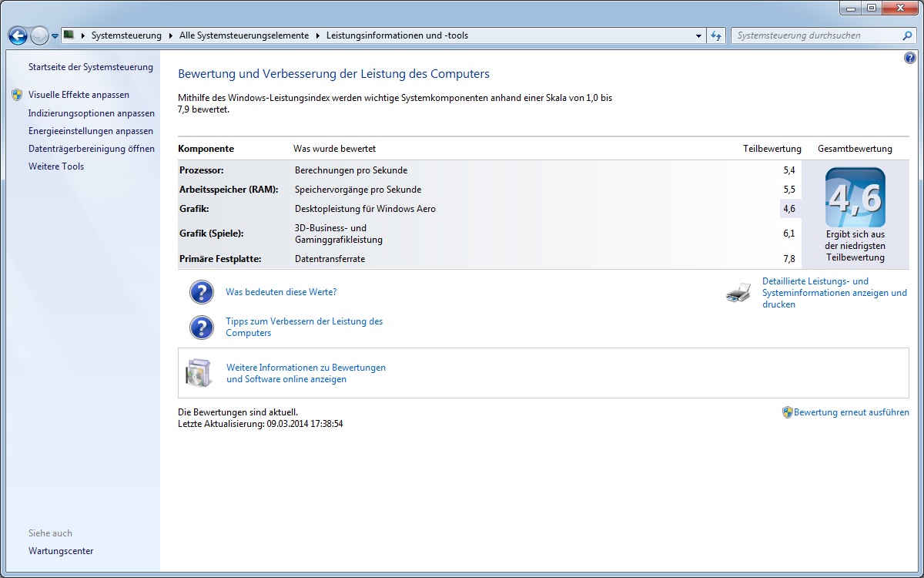The width and height of the screenshot is (924, 578).
Task: Click the Gesamtbewertung column header
Action: tap(855, 149)
